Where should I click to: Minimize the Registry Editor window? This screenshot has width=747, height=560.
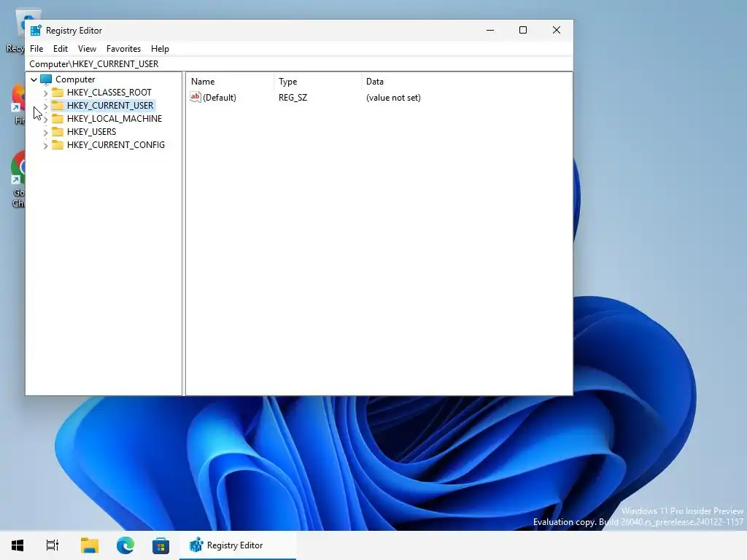(490, 30)
